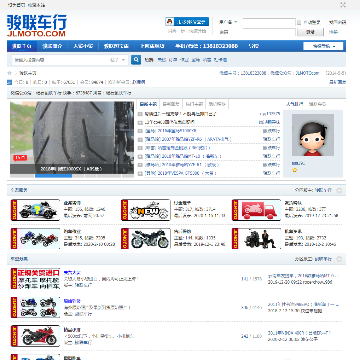Screen dimensions: 360x360
Task: Open forum with NEW motorcycle icon
Action: pyautogui.click(x=146, y=210)
